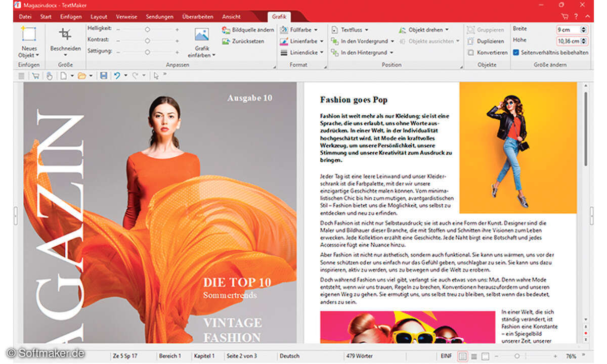
Task: Expand the Textfluss dropdown
Action: (366, 30)
